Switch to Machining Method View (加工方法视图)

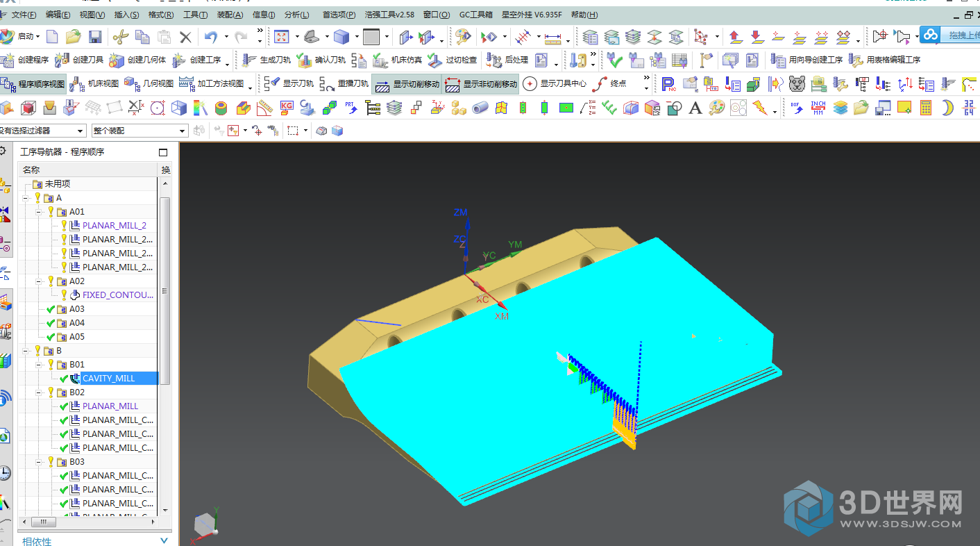coord(212,84)
